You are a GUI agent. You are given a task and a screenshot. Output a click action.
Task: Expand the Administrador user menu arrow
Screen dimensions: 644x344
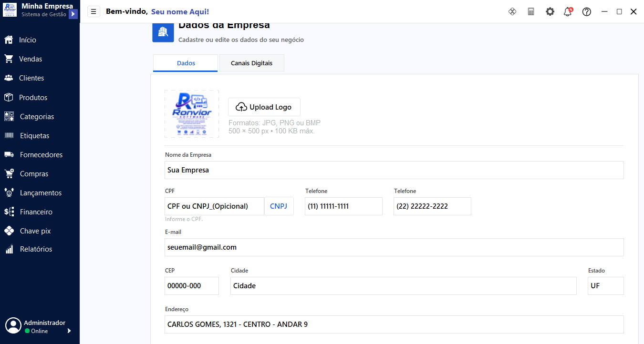[x=69, y=331]
